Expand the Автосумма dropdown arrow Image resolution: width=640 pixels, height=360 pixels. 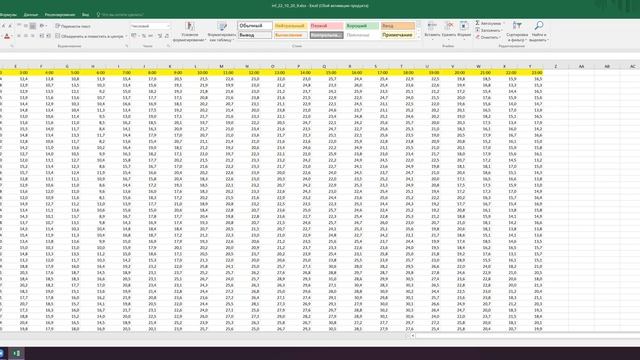pos(503,23)
